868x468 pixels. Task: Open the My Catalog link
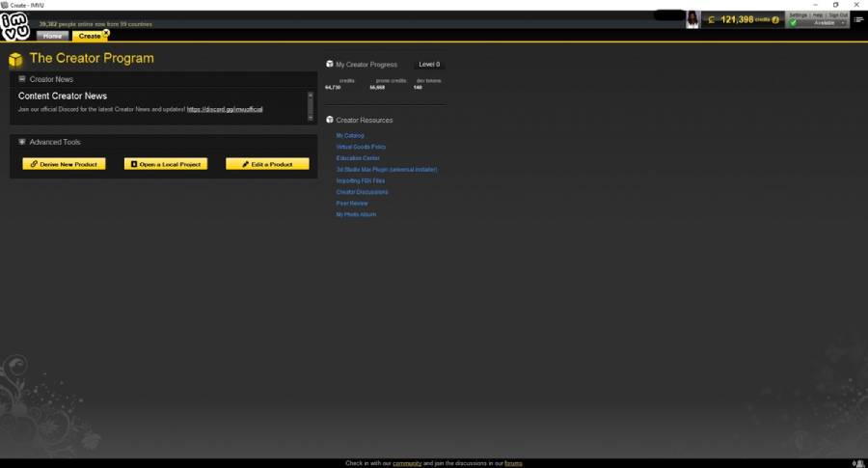[350, 136]
